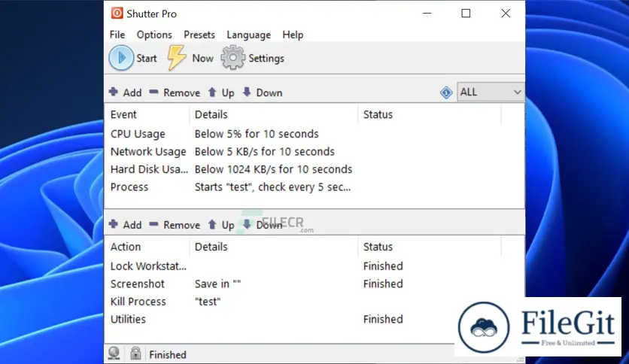
Task: Select the Lock Workstat... action row
Action: click(x=314, y=266)
